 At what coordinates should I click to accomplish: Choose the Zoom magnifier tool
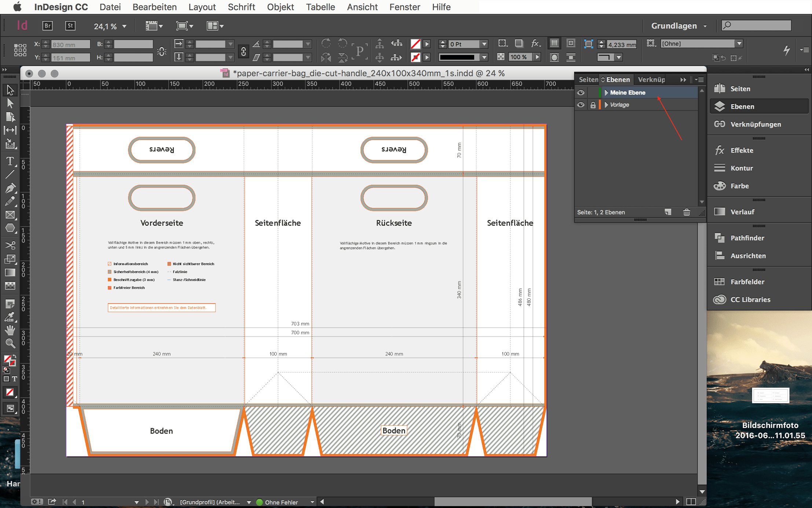click(x=10, y=343)
